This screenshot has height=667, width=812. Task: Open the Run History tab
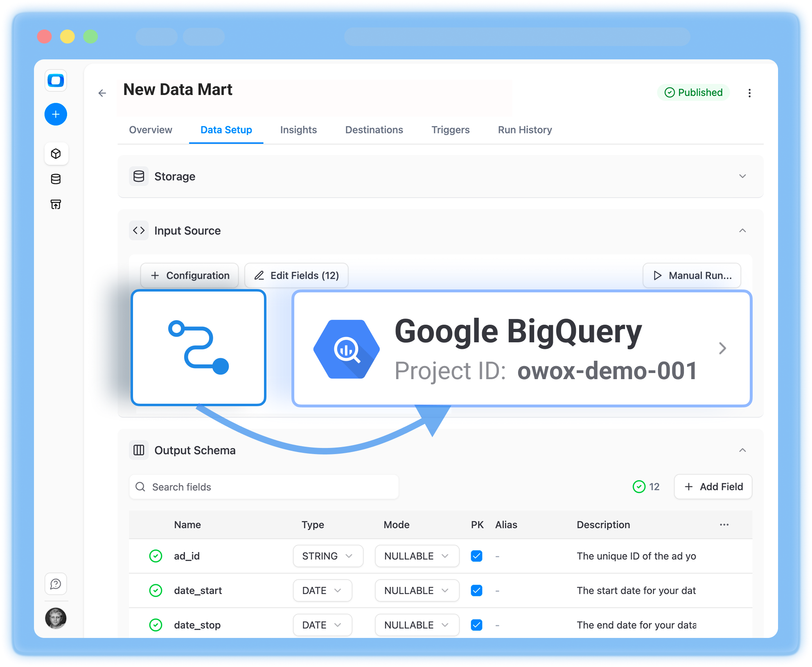pyautogui.click(x=524, y=130)
